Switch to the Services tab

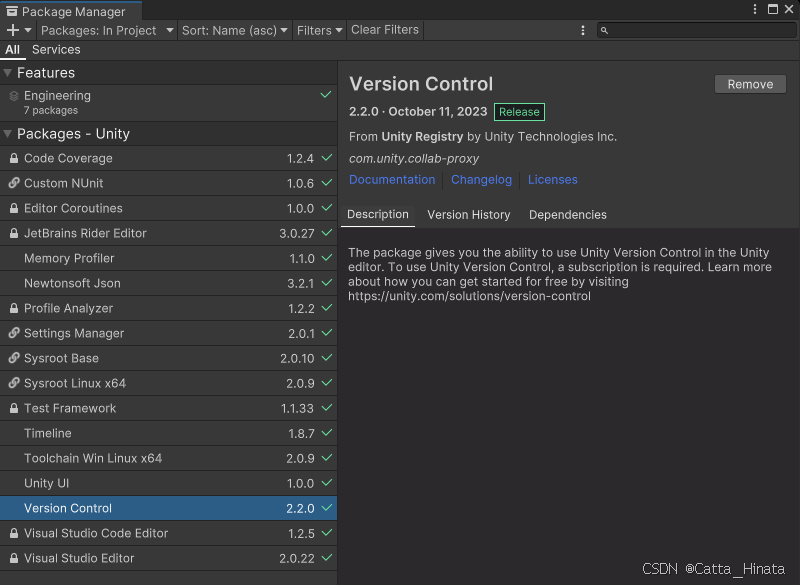(56, 49)
